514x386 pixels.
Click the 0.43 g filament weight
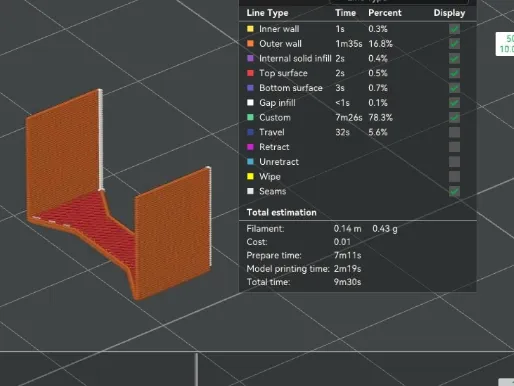tap(385, 229)
